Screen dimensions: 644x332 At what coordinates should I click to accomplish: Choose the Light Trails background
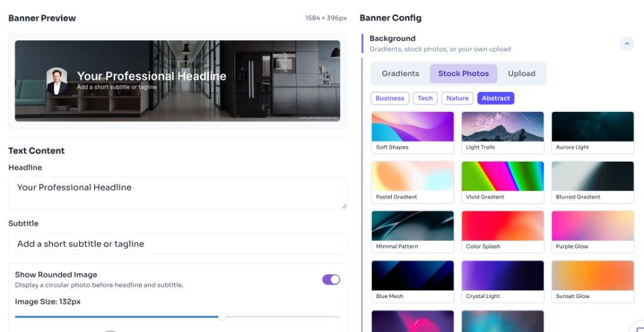tap(502, 132)
